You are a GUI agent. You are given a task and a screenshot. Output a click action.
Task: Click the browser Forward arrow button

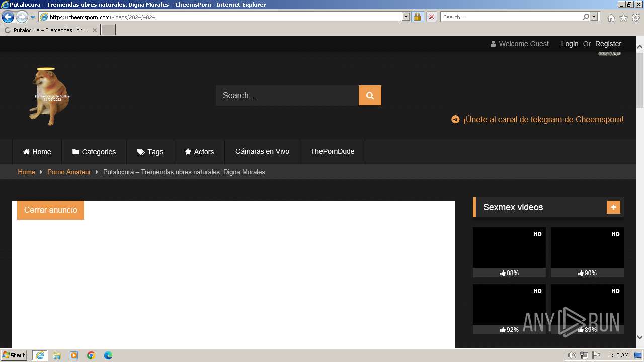pyautogui.click(x=21, y=17)
